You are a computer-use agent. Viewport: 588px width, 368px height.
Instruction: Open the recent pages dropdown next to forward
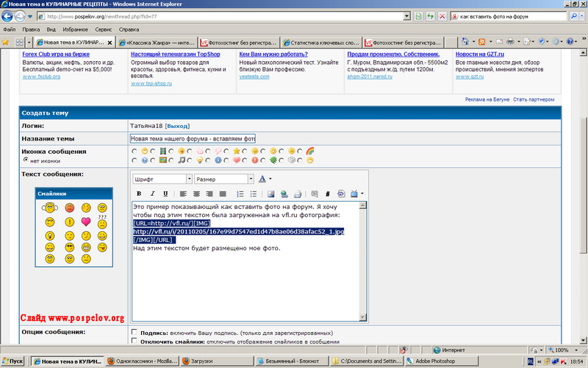pos(30,16)
